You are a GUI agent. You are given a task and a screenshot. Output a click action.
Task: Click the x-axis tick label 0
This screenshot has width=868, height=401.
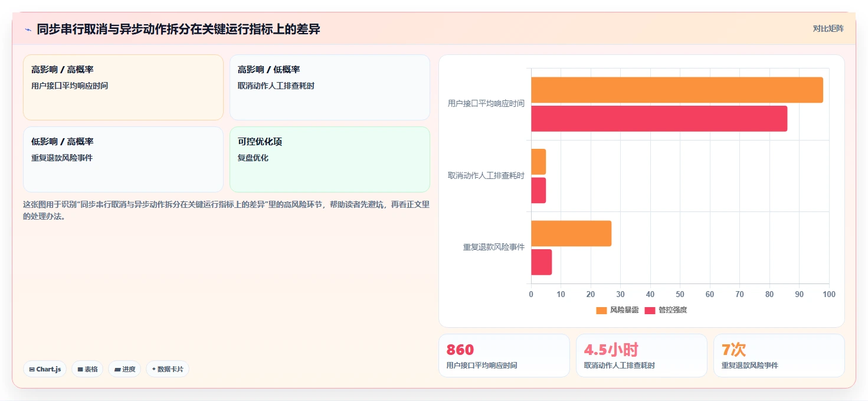531,294
